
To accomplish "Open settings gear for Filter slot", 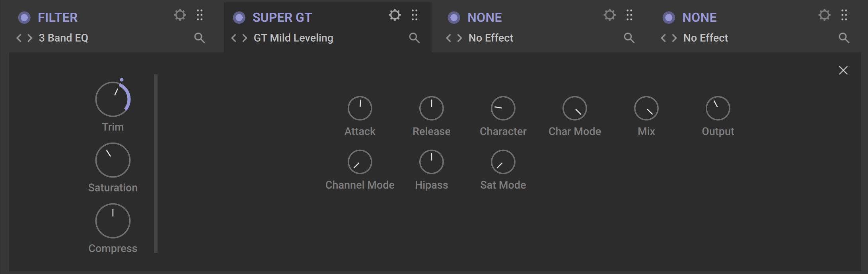I will [x=180, y=15].
